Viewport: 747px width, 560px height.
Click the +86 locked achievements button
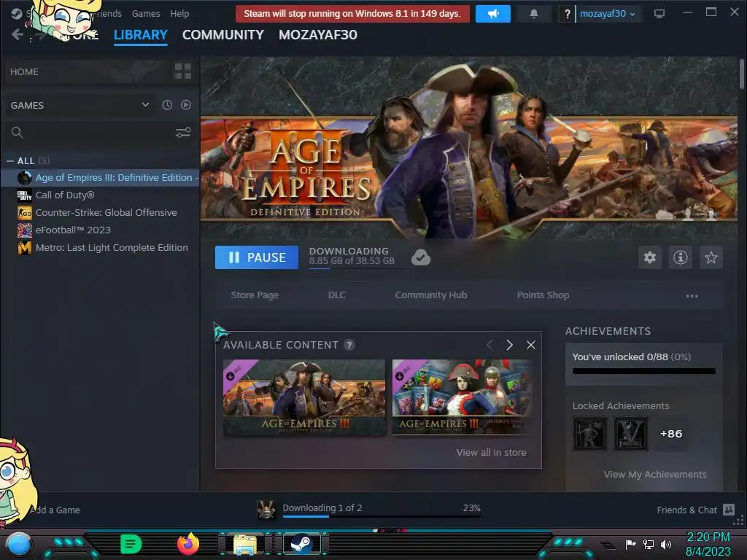[x=671, y=434]
